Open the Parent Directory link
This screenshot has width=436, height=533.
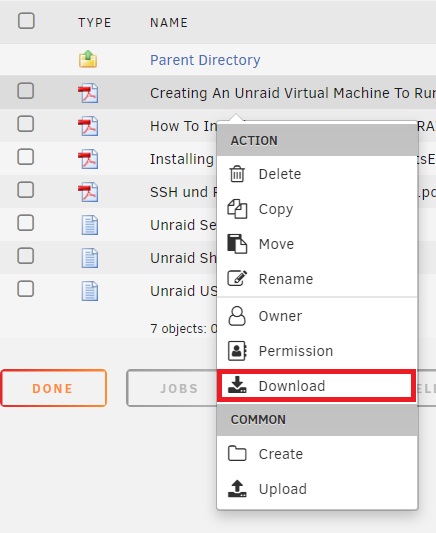pyautogui.click(x=205, y=60)
